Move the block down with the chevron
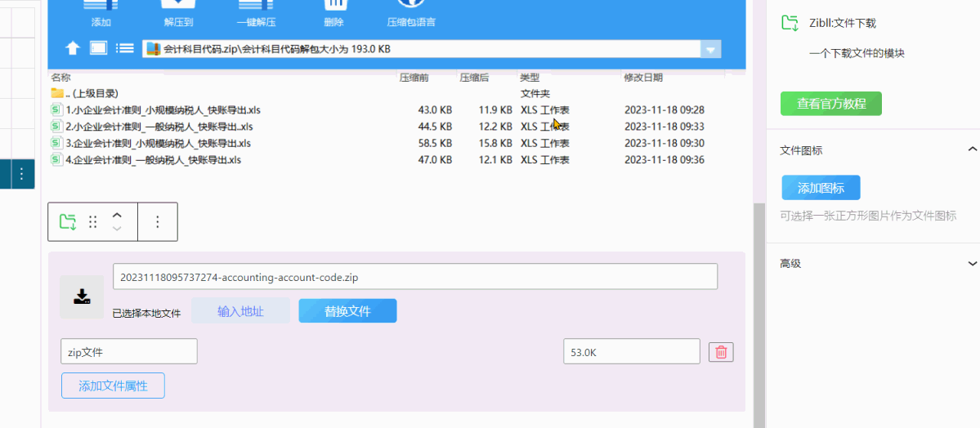 117,228
